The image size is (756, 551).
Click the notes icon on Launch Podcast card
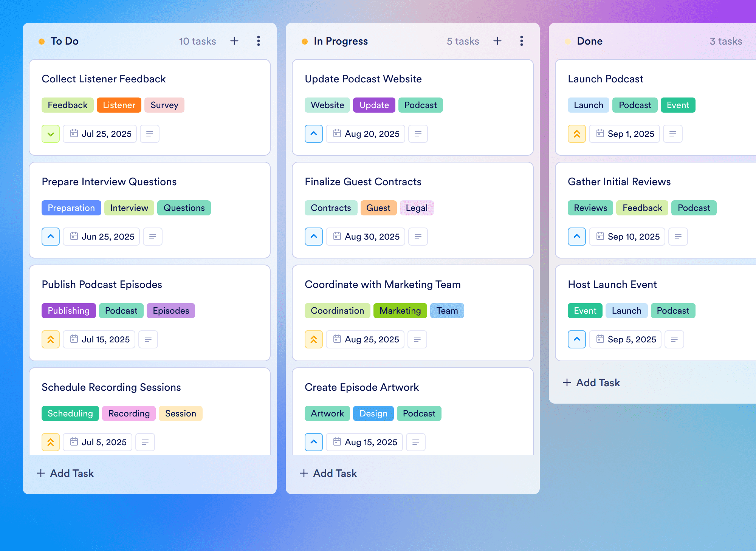[x=673, y=134]
